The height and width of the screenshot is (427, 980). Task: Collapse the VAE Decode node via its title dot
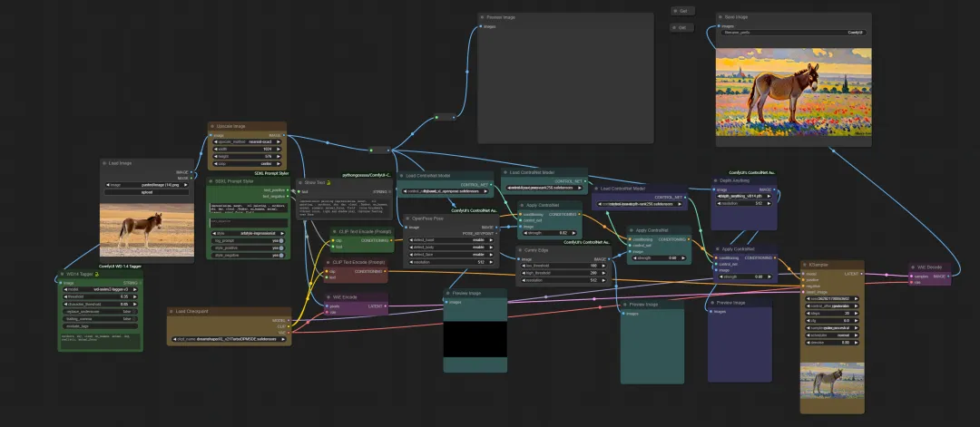[x=913, y=267]
